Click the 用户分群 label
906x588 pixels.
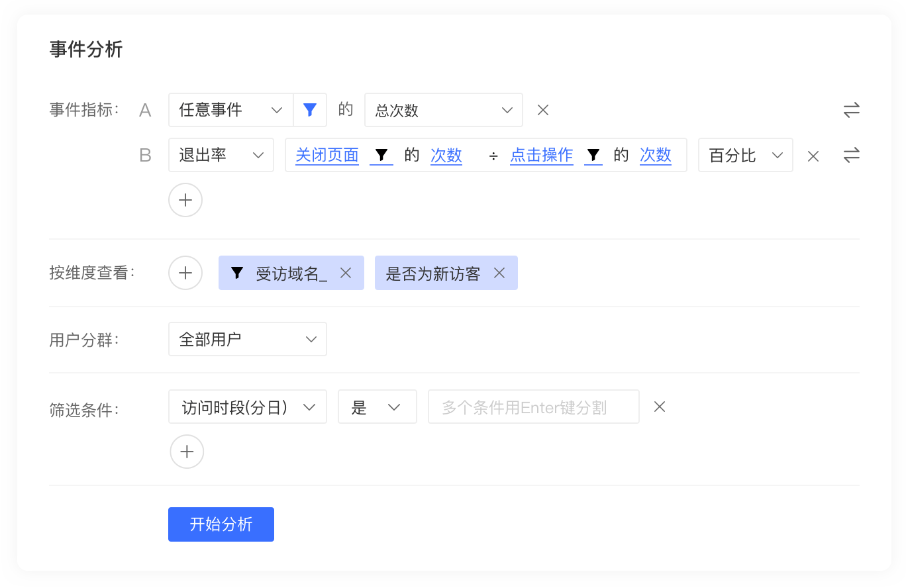click(x=84, y=340)
